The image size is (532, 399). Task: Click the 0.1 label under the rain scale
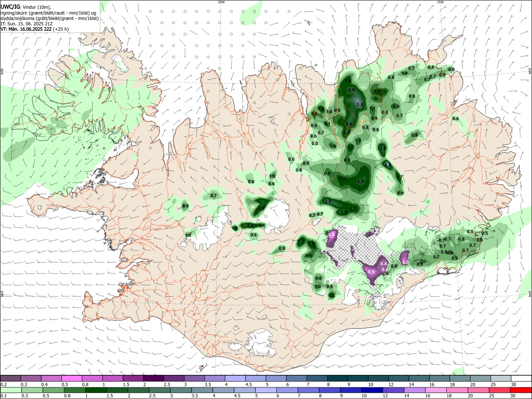(x=3, y=396)
